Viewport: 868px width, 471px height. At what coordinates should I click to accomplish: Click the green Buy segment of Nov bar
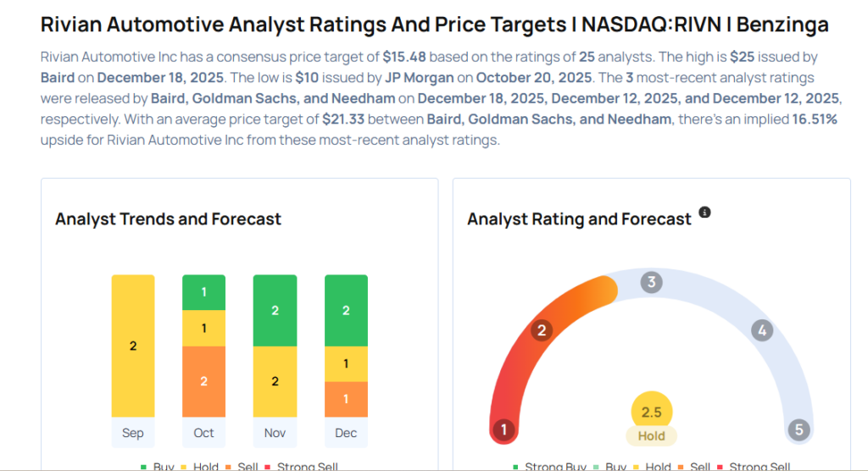[275, 310]
